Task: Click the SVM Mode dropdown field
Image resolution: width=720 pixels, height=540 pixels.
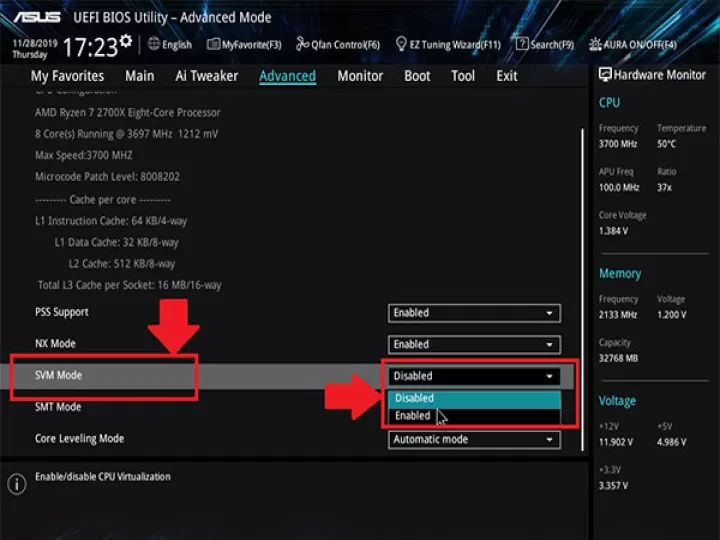Action: (x=474, y=376)
